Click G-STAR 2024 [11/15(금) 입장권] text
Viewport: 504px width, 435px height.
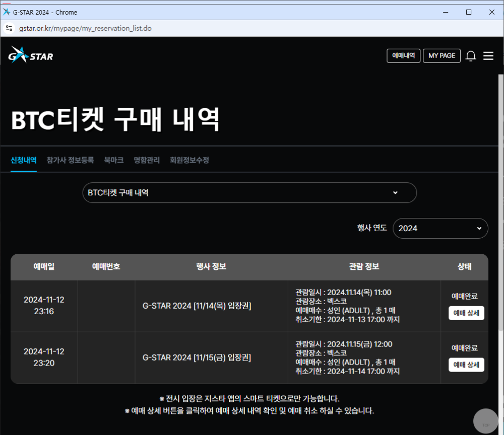click(197, 357)
